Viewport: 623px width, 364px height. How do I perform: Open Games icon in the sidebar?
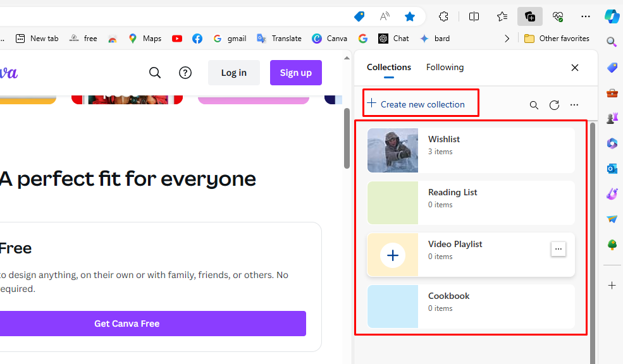pyautogui.click(x=612, y=118)
